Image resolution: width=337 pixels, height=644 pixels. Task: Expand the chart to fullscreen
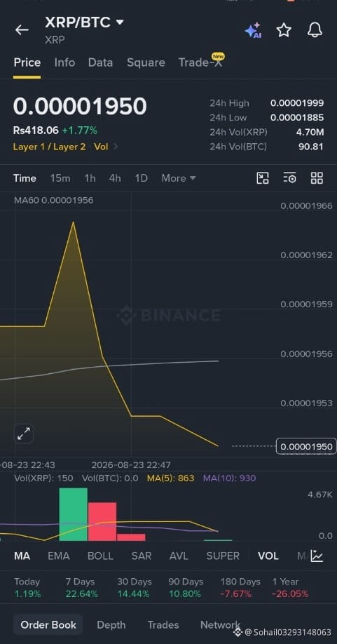click(24, 434)
